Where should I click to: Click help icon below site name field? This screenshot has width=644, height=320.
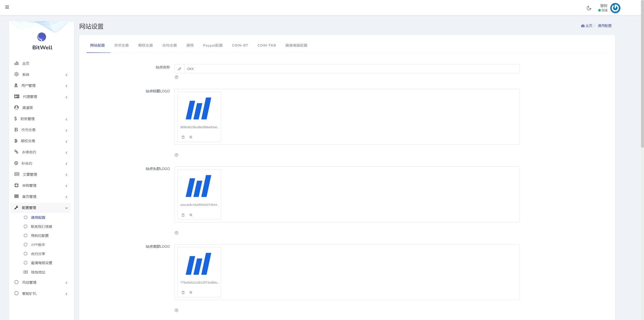[176, 77]
